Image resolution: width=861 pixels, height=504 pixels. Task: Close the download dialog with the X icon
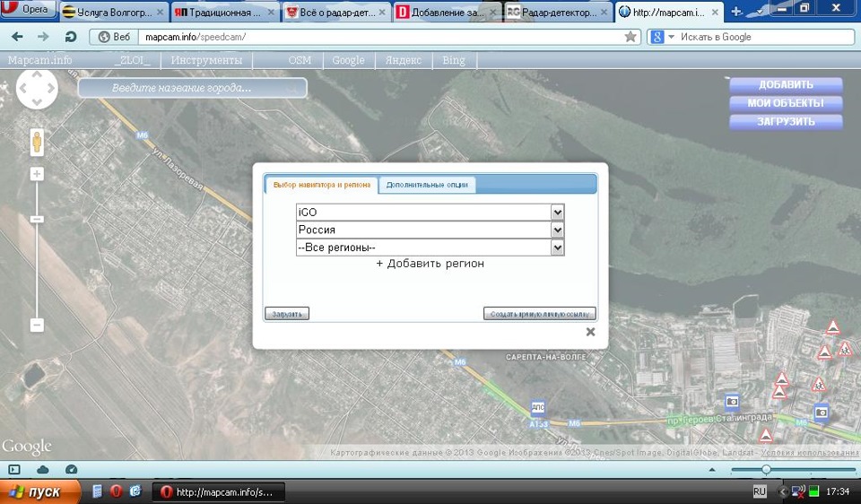coord(590,332)
